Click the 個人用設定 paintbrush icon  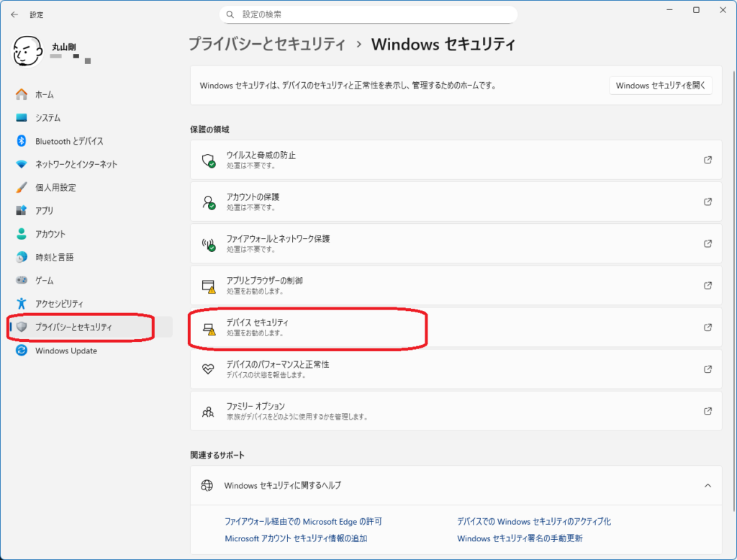pos(21,187)
